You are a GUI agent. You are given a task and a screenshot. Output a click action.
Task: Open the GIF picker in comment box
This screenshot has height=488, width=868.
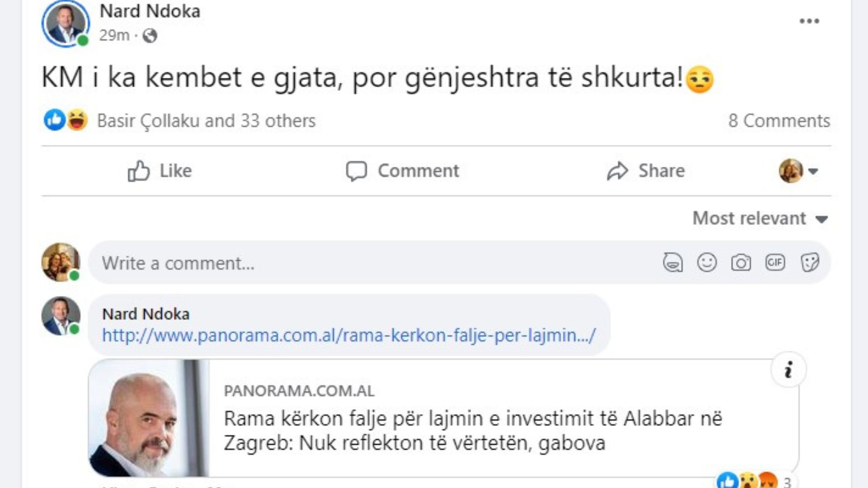click(x=775, y=263)
